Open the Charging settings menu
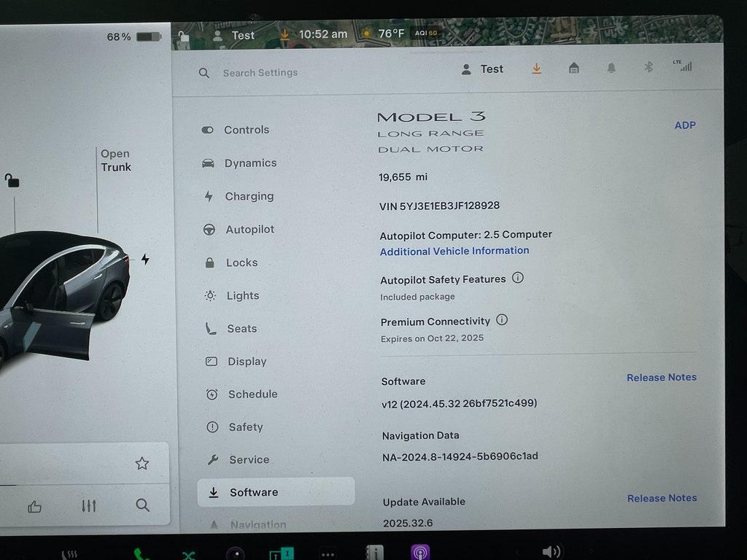Screen dimensions: 747x560 (x=249, y=196)
